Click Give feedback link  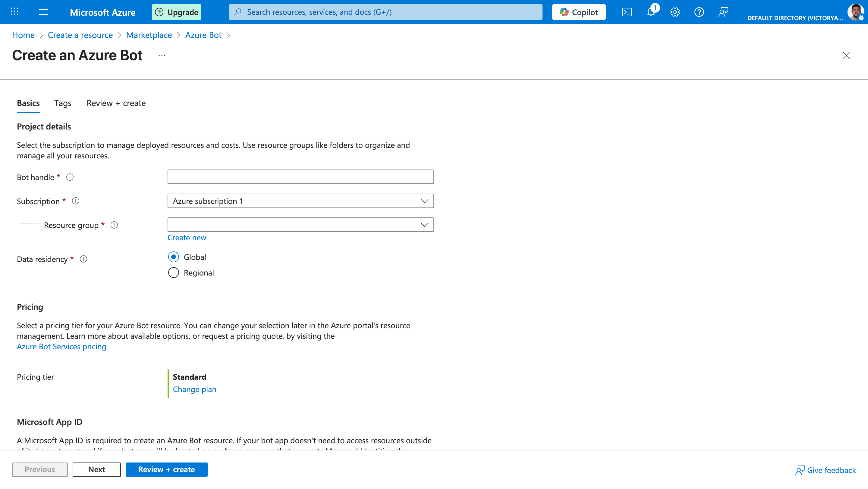coord(825,470)
